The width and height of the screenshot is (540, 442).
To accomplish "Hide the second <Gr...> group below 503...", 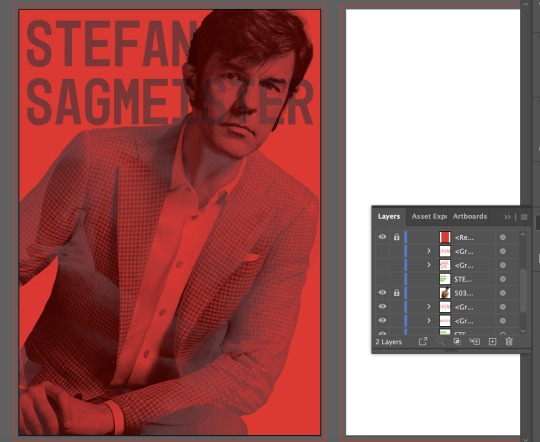I will (x=382, y=320).
